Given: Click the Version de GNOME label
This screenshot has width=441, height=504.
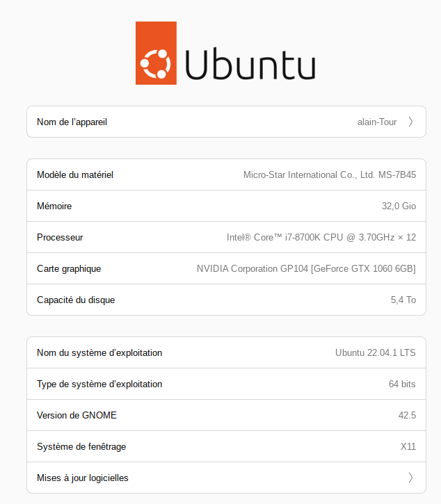Looking at the screenshot, I should click(x=77, y=415).
